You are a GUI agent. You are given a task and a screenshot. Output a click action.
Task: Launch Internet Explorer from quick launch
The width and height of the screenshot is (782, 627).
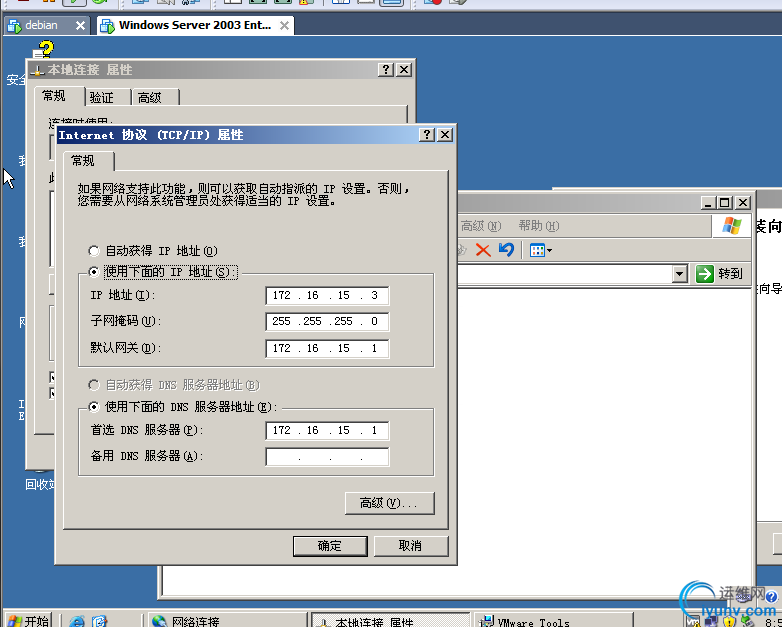77,622
